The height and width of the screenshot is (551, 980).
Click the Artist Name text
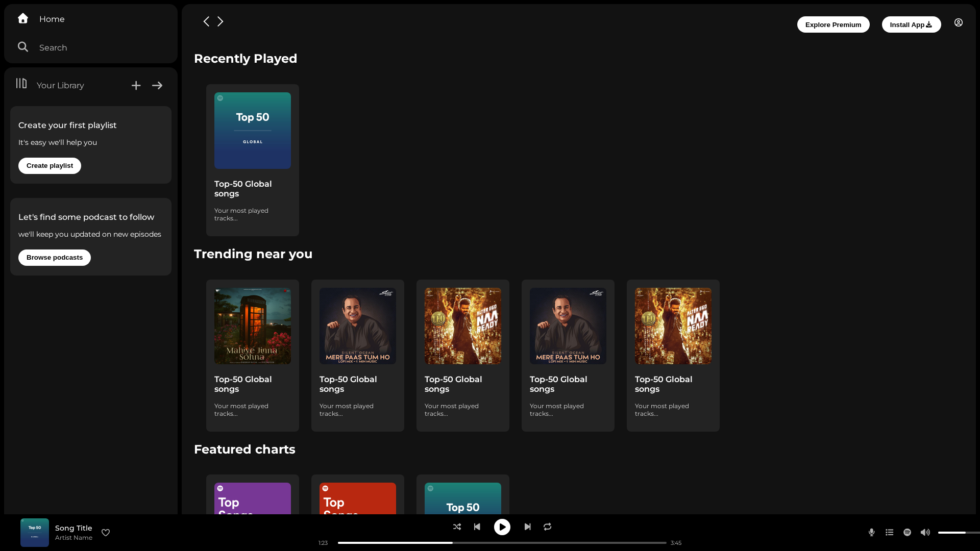pyautogui.click(x=73, y=538)
